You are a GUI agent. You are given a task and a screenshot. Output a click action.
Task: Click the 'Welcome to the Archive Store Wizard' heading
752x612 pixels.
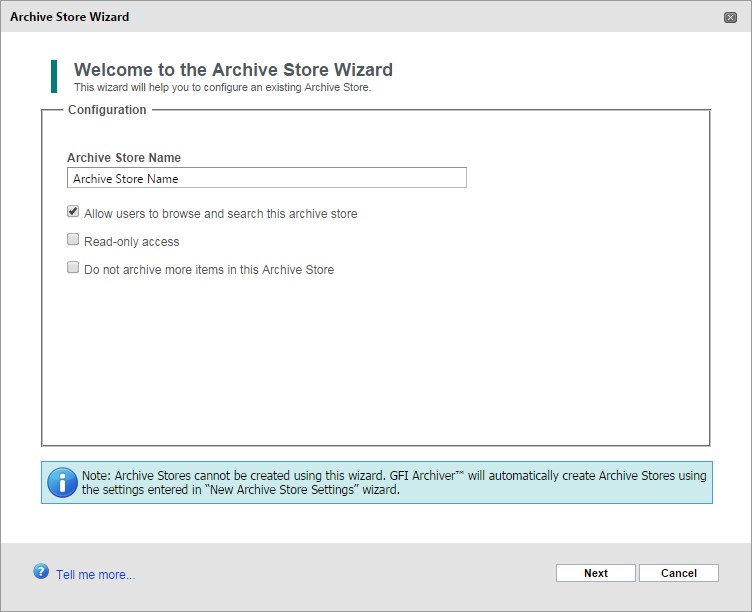(x=233, y=70)
